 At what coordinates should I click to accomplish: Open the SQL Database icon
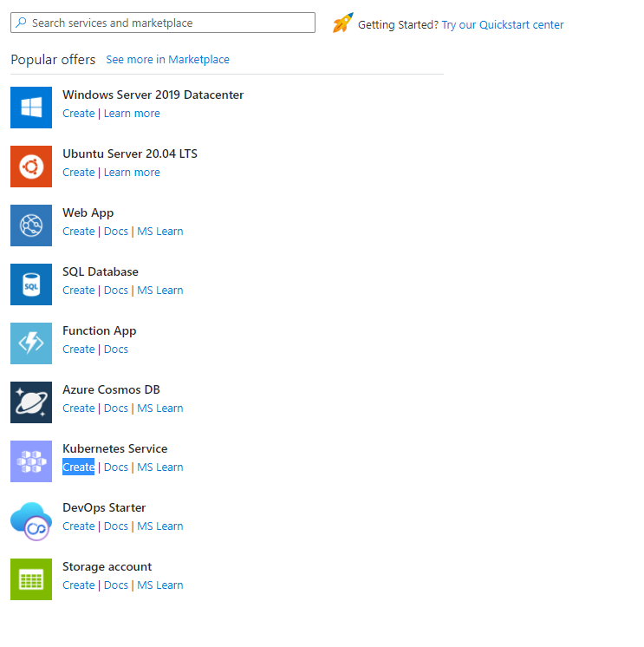(31, 284)
